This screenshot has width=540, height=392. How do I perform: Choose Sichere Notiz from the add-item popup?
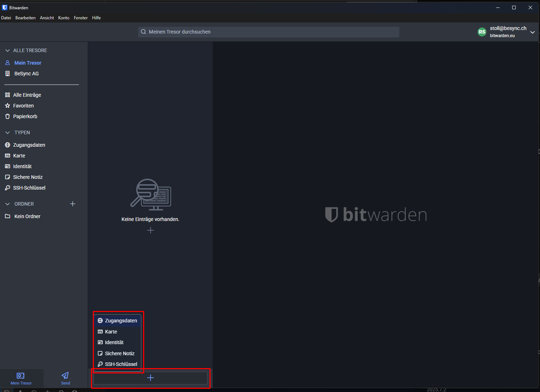point(120,353)
